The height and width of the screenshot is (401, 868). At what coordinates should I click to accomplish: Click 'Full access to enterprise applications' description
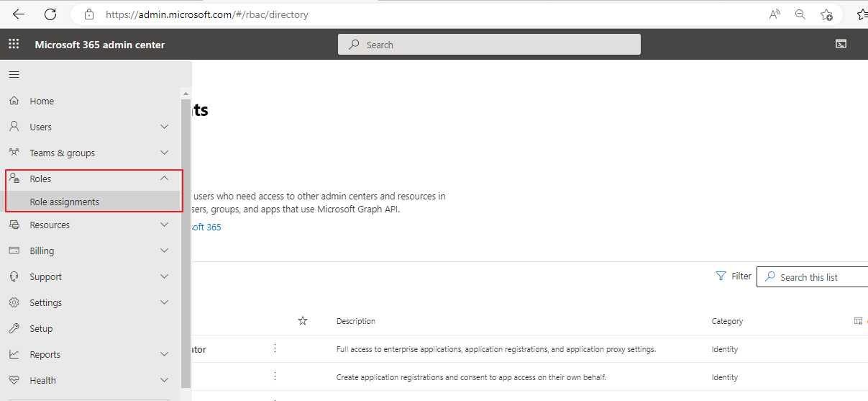pos(496,349)
